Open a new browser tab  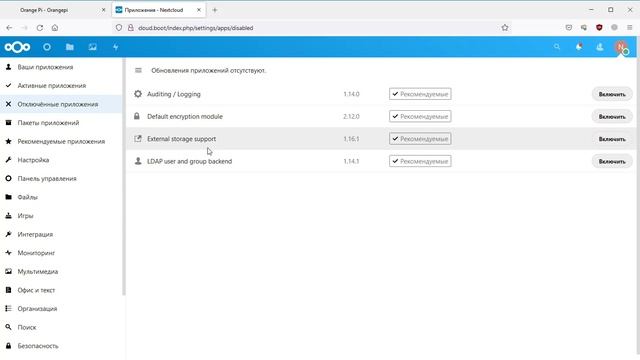[x=215, y=10]
